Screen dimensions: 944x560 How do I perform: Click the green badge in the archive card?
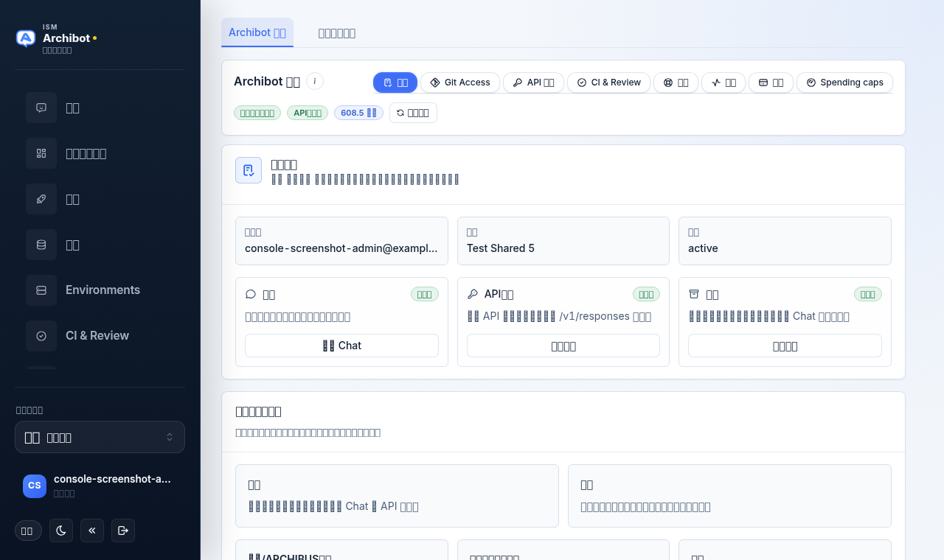pos(868,294)
